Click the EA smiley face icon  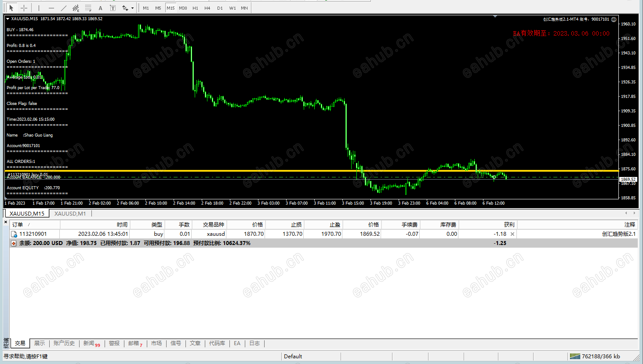tap(614, 19)
